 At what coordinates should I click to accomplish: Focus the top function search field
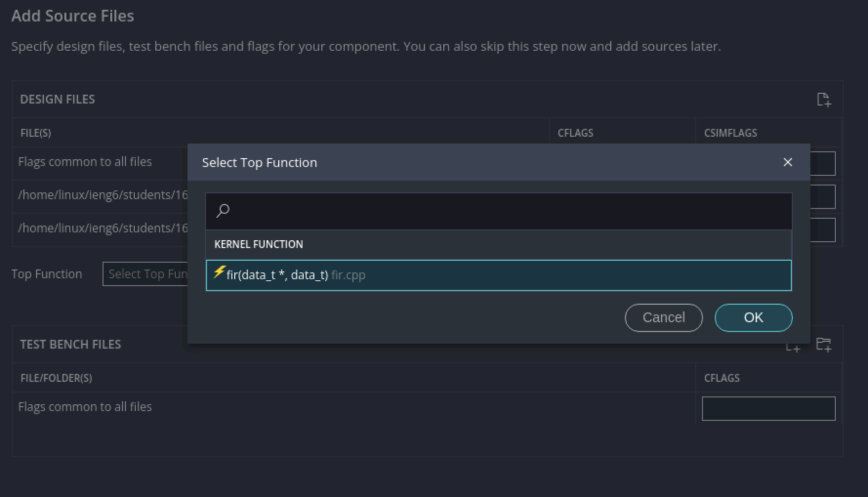coord(498,211)
